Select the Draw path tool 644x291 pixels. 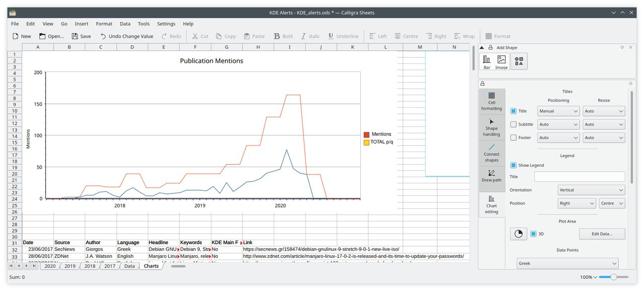click(492, 176)
